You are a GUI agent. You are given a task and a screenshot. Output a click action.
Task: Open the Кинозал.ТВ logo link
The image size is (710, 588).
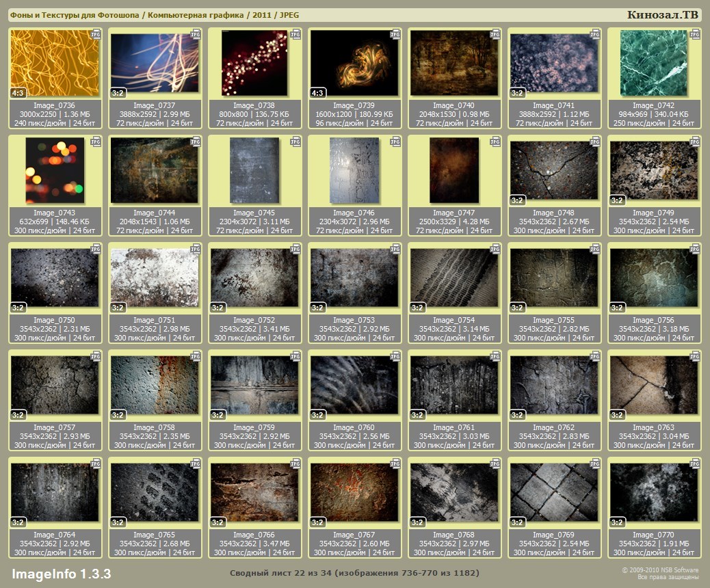[x=662, y=15]
